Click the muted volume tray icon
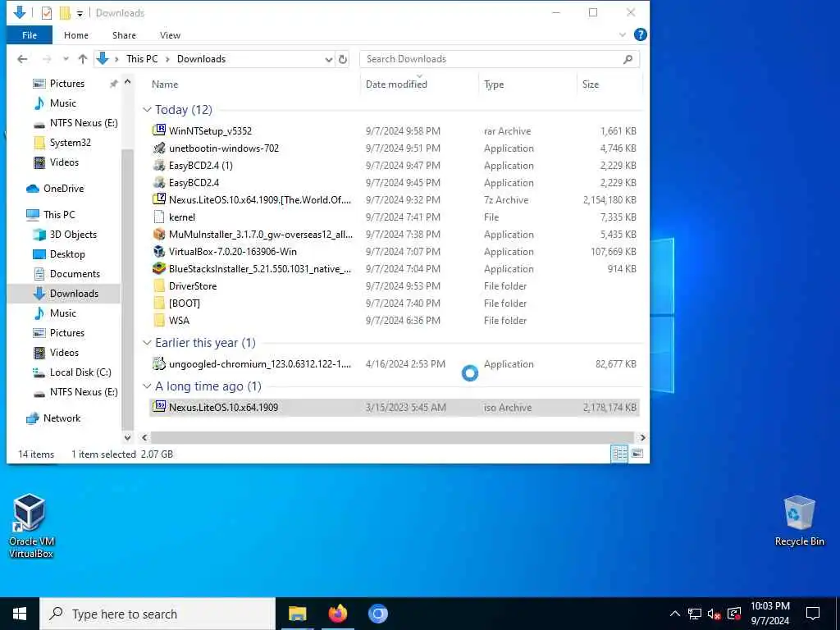The image size is (840, 630). click(714, 614)
